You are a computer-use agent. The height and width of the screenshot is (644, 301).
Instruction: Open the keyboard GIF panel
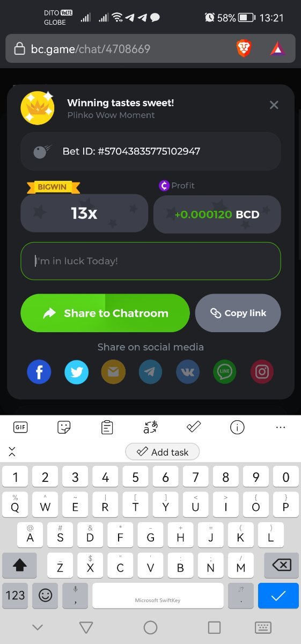(20, 427)
